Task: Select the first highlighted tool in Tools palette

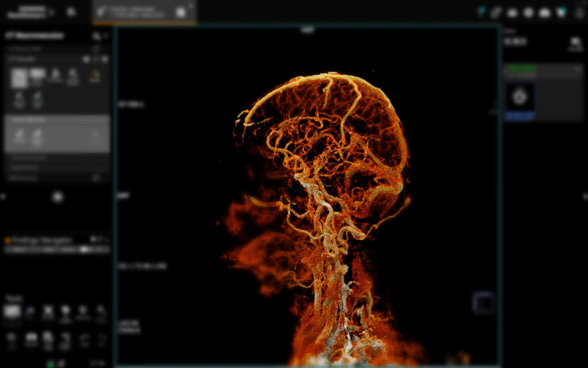Action: click(x=12, y=312)
